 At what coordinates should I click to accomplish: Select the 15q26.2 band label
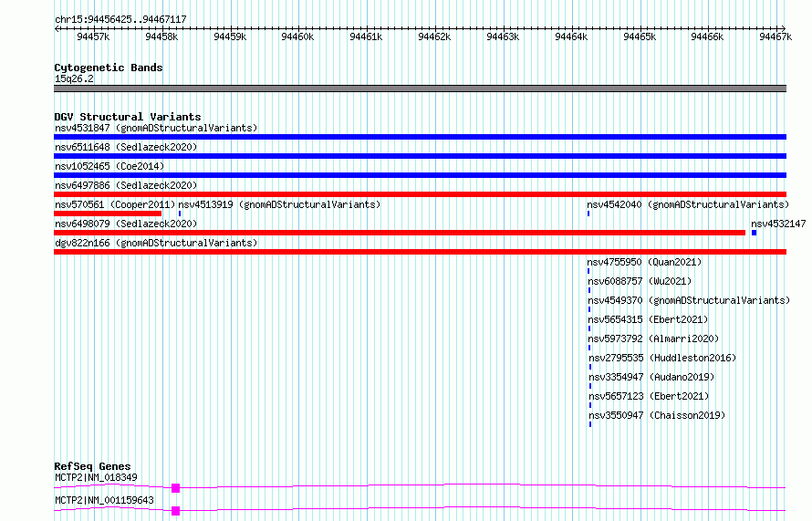(74, 78)
